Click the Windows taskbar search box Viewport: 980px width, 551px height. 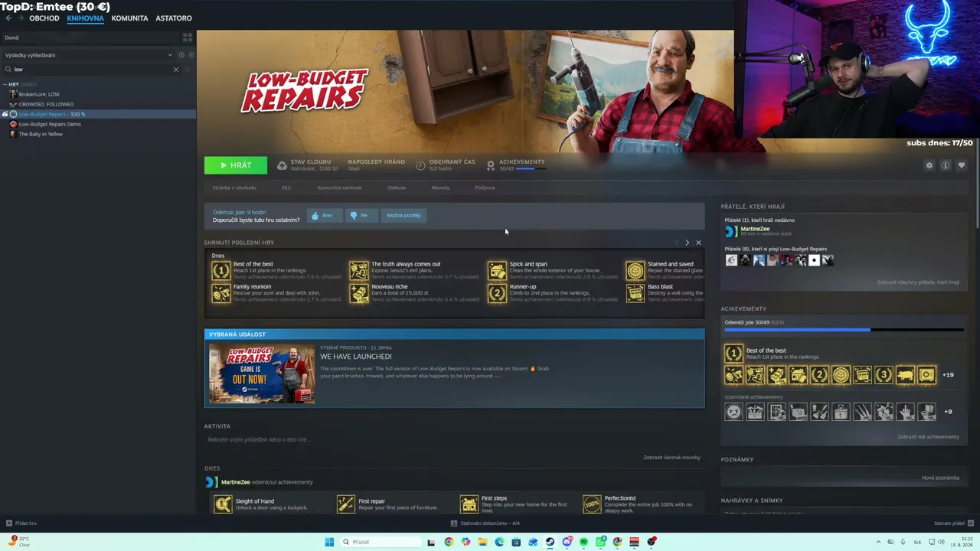tap(380, 542)
